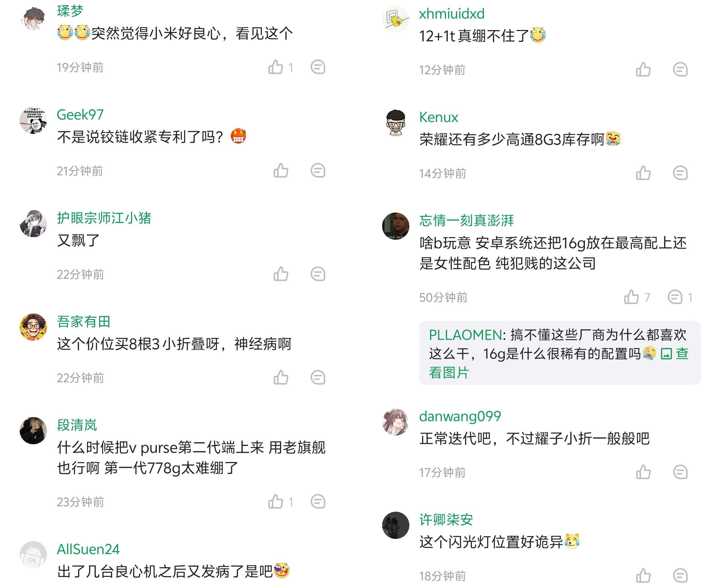Click the reply icon on xhmiuidxd's comment

[680, 69]
